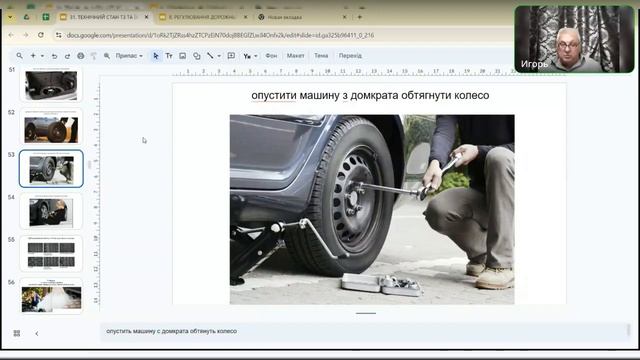Switch to the ТЕХНІЧНИЙ СТАН ТЗ tab
640x360 pixels.
104,17
